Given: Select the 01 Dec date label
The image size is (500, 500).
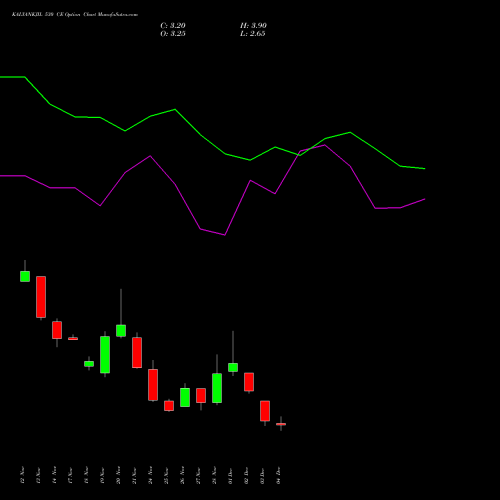Looking at the screenshot, I should tap(231, 475).
